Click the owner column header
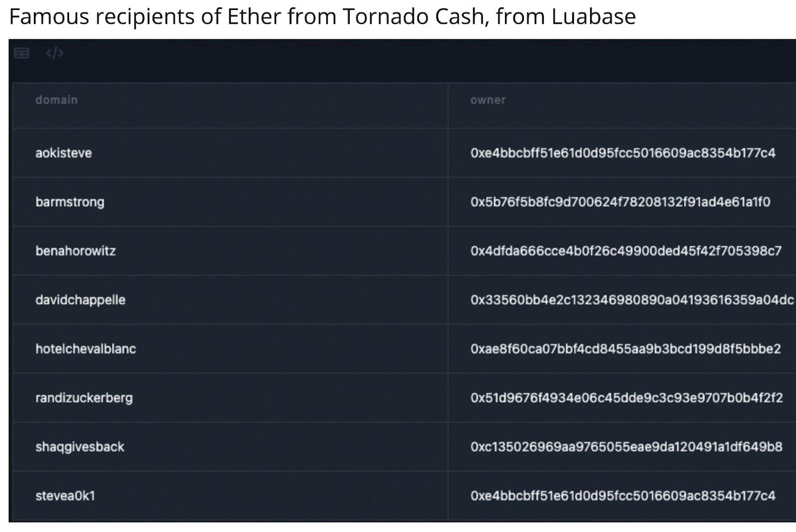This screenshot has height=532, width=796. tap(488, 100)
